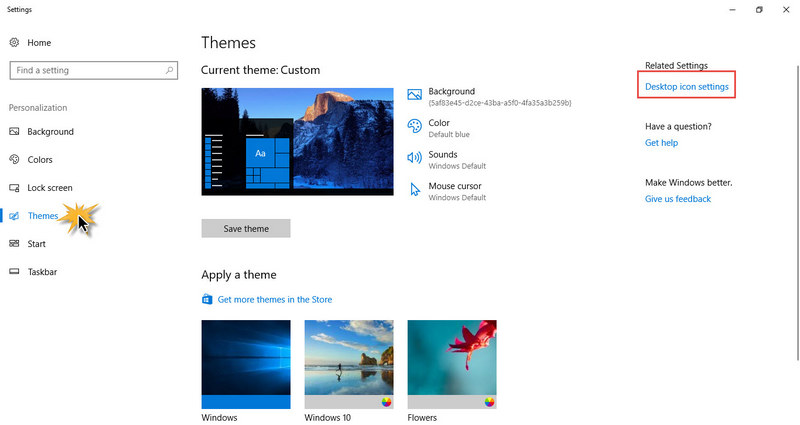The image size is (800, 425).
Task: Click the Lock screen icon in sidebar
Action: click(14, 188)
